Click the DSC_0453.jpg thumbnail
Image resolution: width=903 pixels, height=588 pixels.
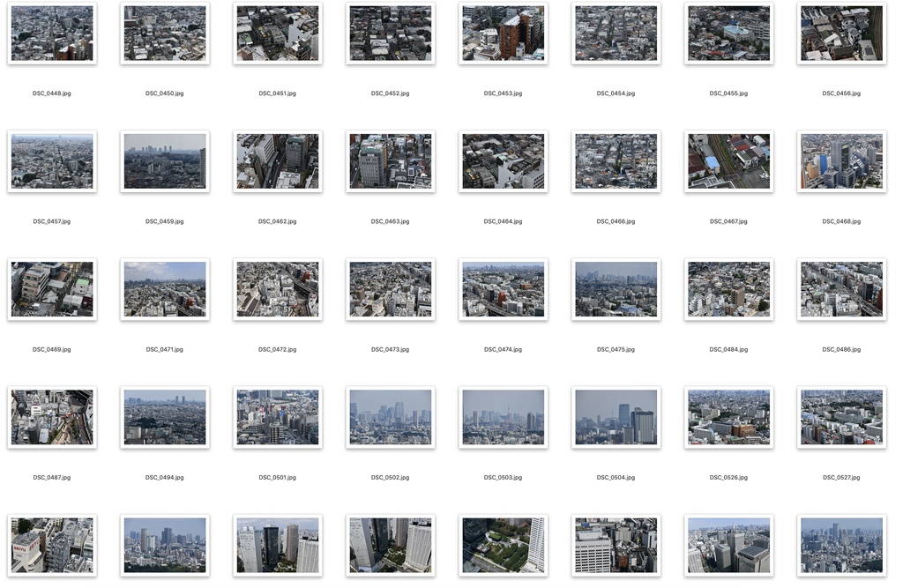point(503,33)
